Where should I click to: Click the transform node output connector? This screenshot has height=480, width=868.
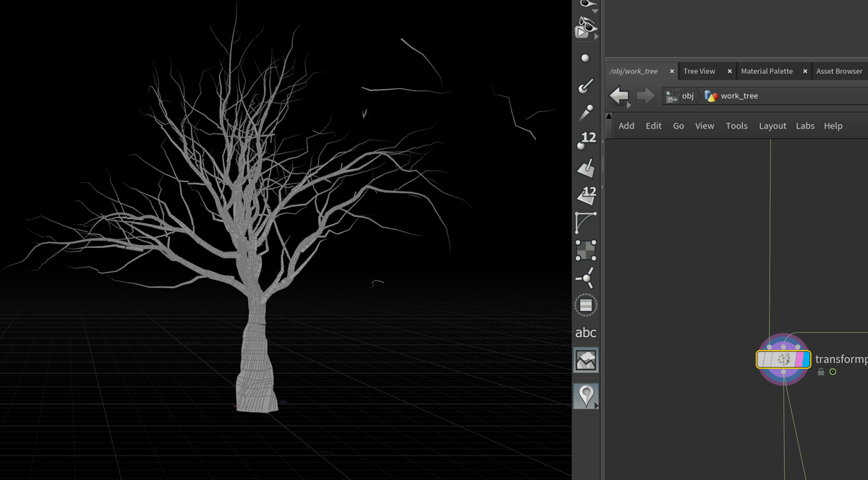[x=783, y=372]
